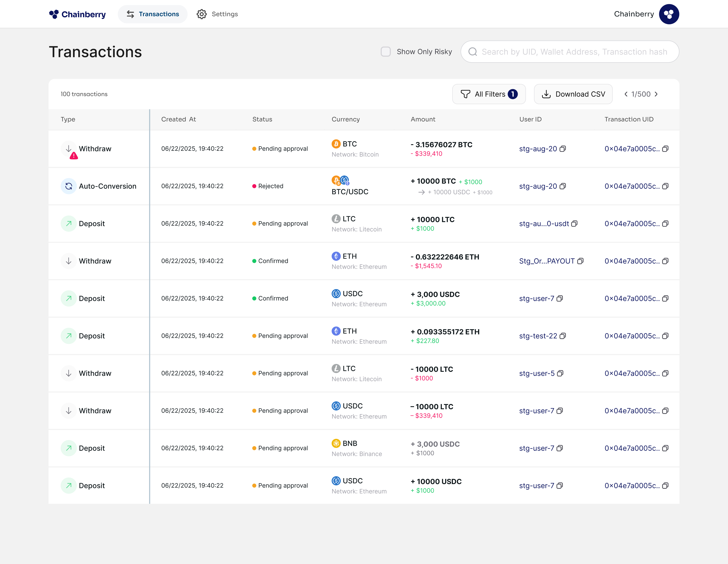The height and width of the screenshot is (564, 728).
Task: Click the risk warning icon on Withdraw
Action: click(74, 156)
